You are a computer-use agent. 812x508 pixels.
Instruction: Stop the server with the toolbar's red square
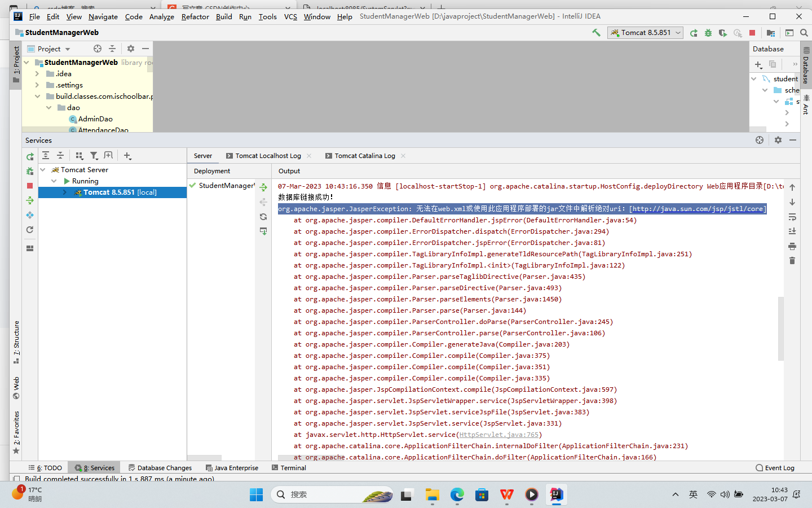point(752,33)
